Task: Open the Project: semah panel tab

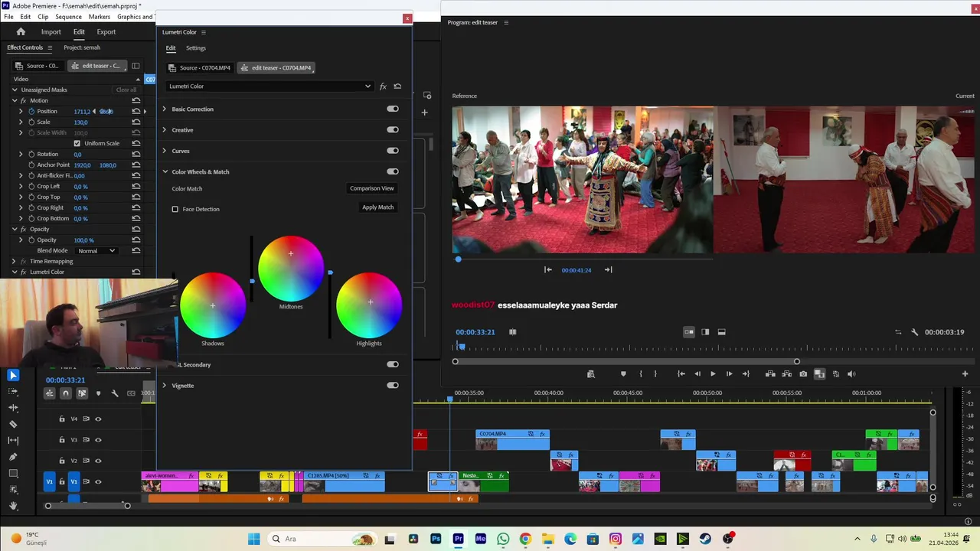Action: (82, 47)
